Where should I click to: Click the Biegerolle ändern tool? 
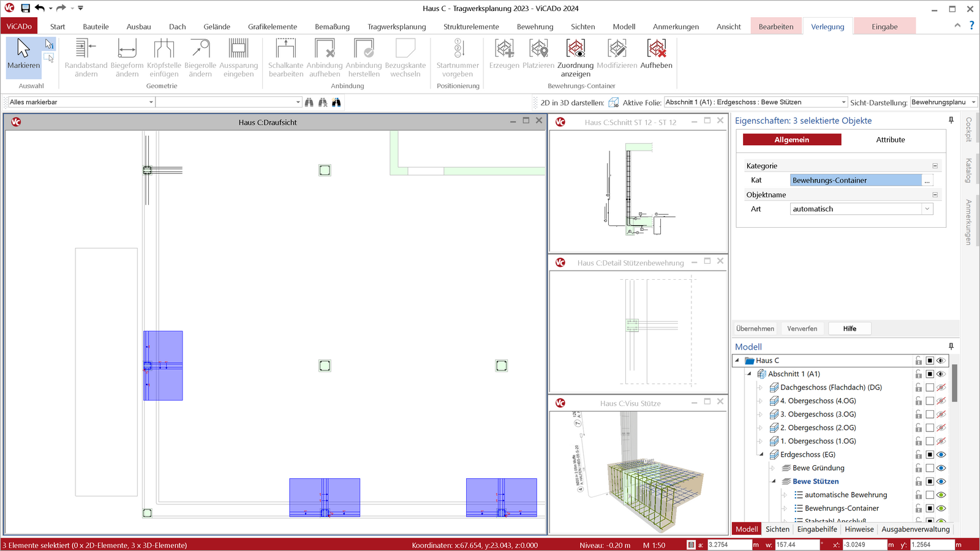pyautogui.click(x=200, y=58)
